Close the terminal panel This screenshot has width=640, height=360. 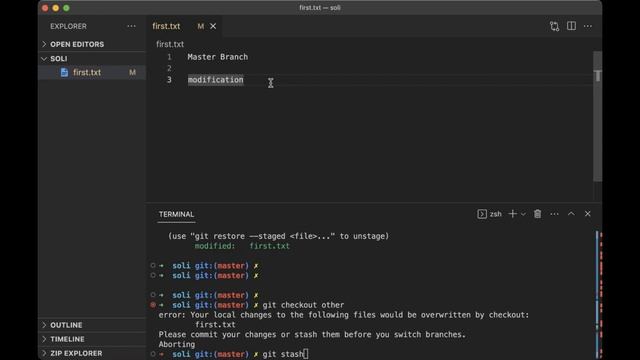point(588,213)
